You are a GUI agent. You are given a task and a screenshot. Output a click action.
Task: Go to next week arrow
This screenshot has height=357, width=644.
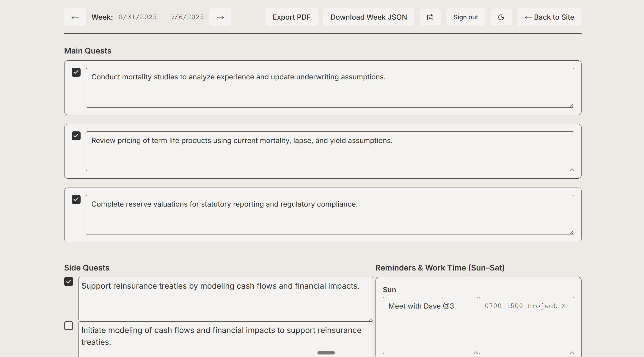pos(220,17)
